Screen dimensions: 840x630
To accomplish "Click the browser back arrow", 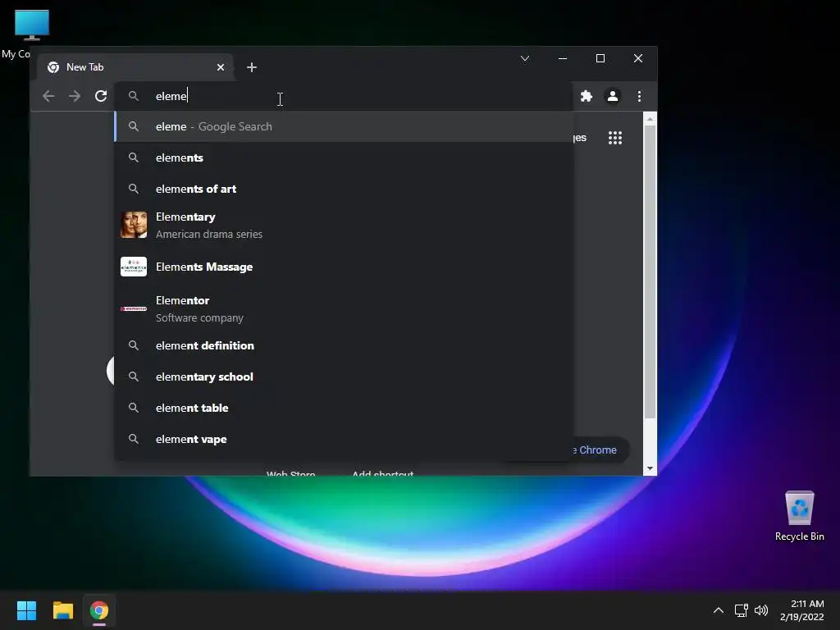I will tap(48, 96).
